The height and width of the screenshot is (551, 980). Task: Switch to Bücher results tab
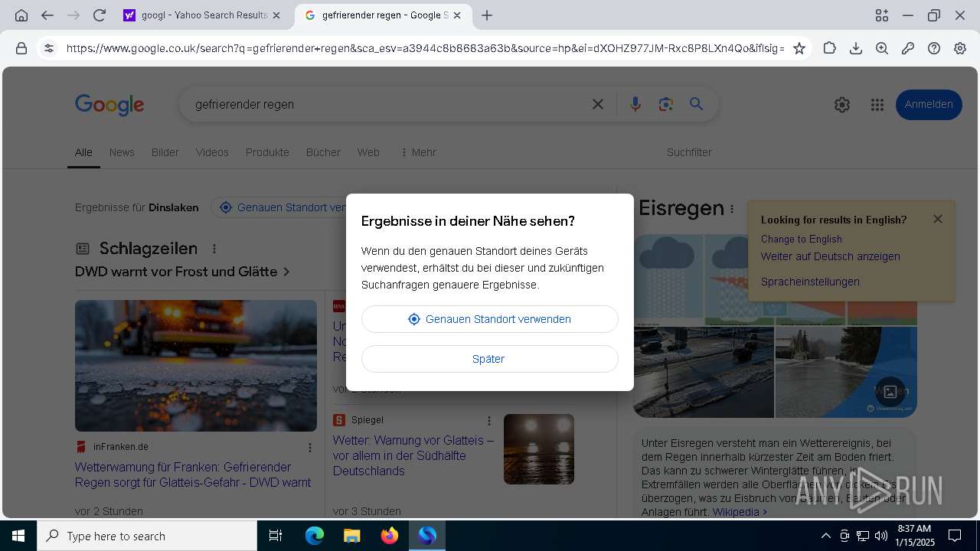323,152
